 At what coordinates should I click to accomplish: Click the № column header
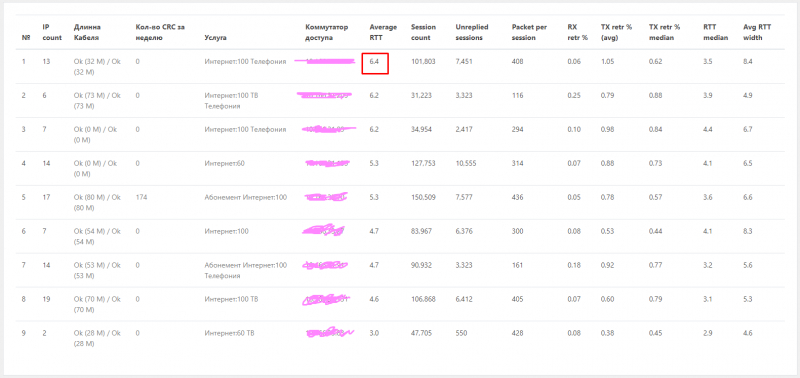coord(25,38)
